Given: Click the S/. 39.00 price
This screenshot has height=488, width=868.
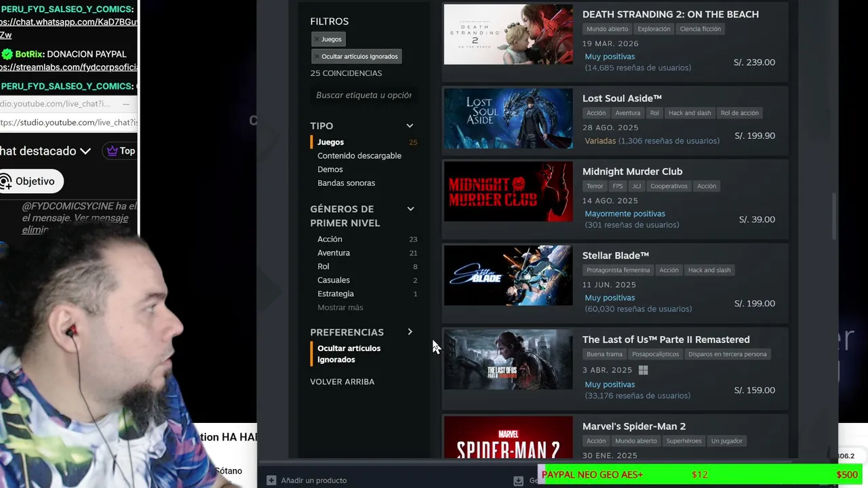Looking at the screenshot, I should (757, 220).
